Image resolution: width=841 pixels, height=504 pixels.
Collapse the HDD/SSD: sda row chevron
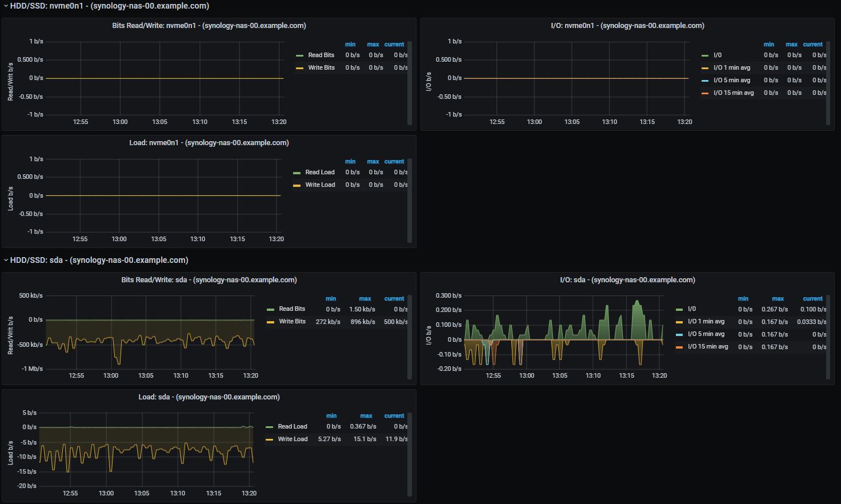click(x=6, y=261)
